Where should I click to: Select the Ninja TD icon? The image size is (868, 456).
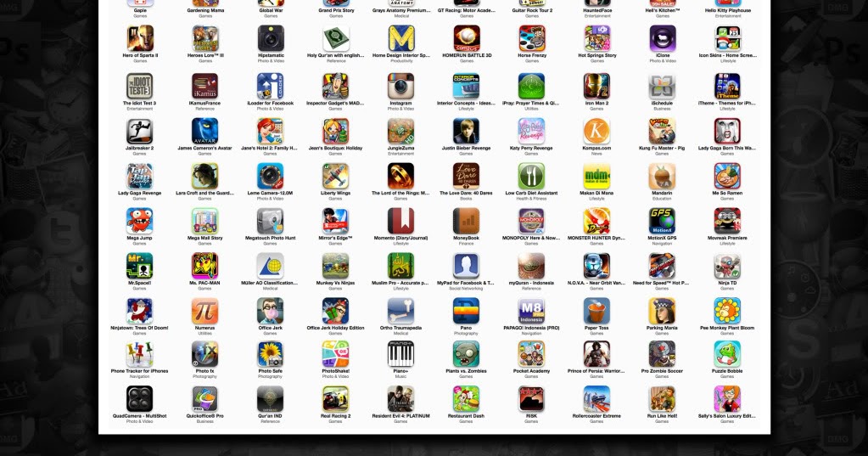coord(727,266)
